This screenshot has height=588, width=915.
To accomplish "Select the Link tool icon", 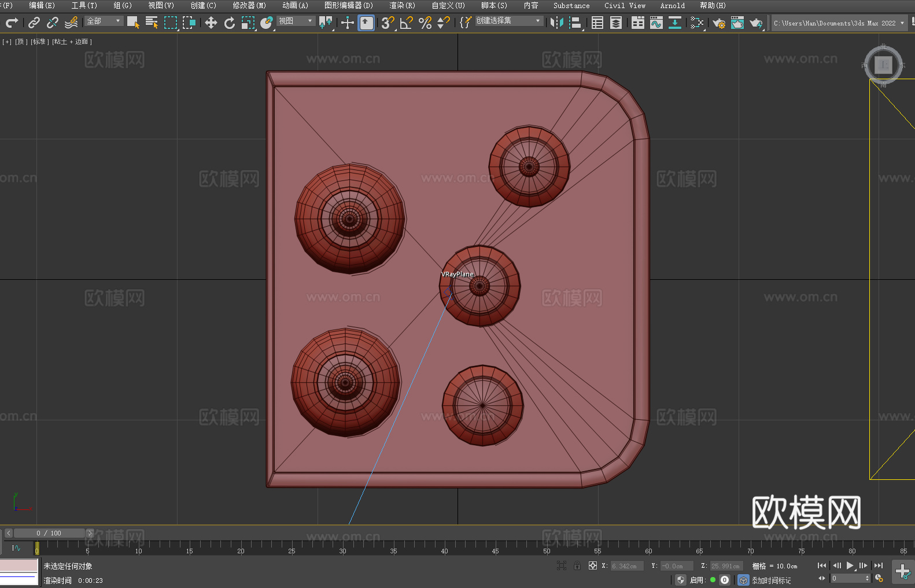I will coord(34,23).
